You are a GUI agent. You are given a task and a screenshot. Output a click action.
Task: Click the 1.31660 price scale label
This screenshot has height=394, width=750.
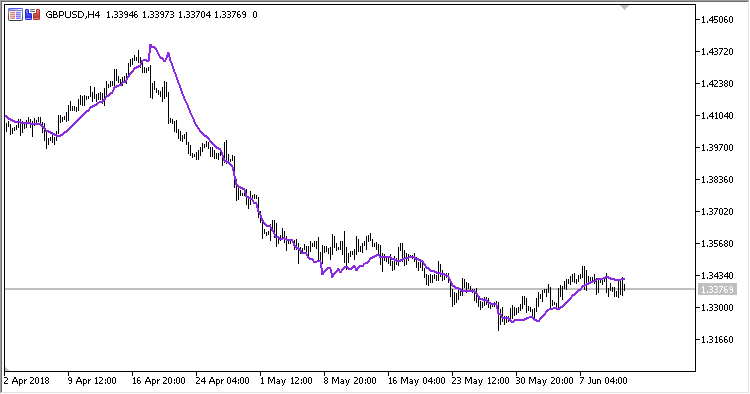717,339
